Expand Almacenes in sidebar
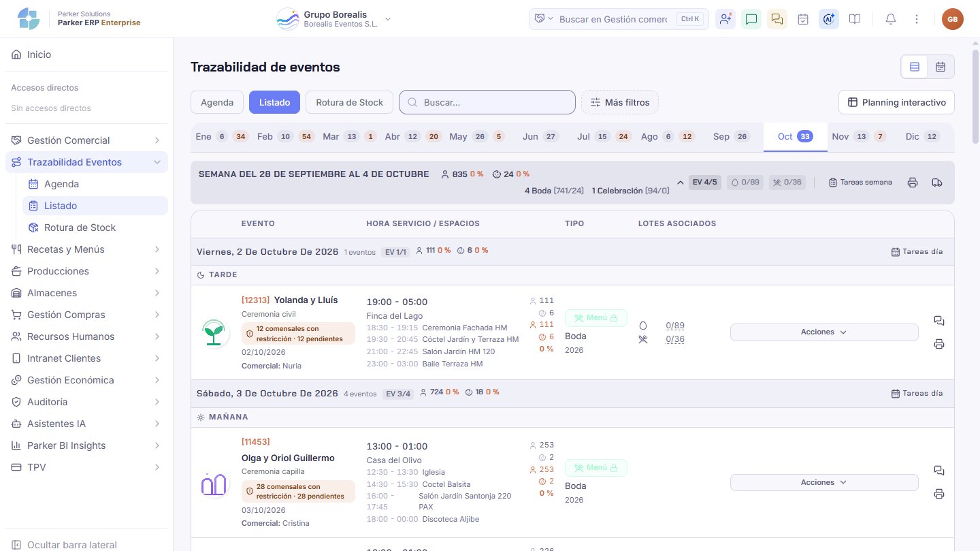Screen dimensions: 980x551 point(86,293)
